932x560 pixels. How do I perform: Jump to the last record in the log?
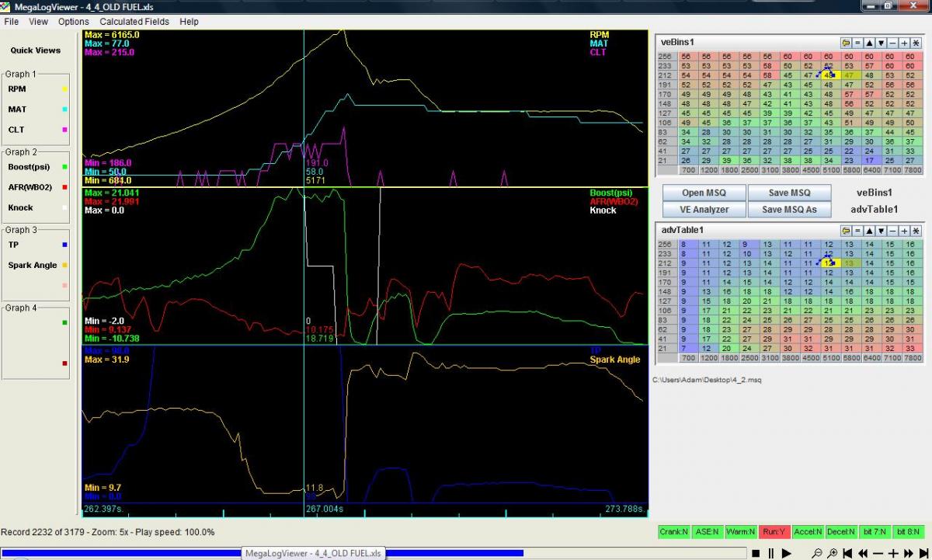[923, 553]
